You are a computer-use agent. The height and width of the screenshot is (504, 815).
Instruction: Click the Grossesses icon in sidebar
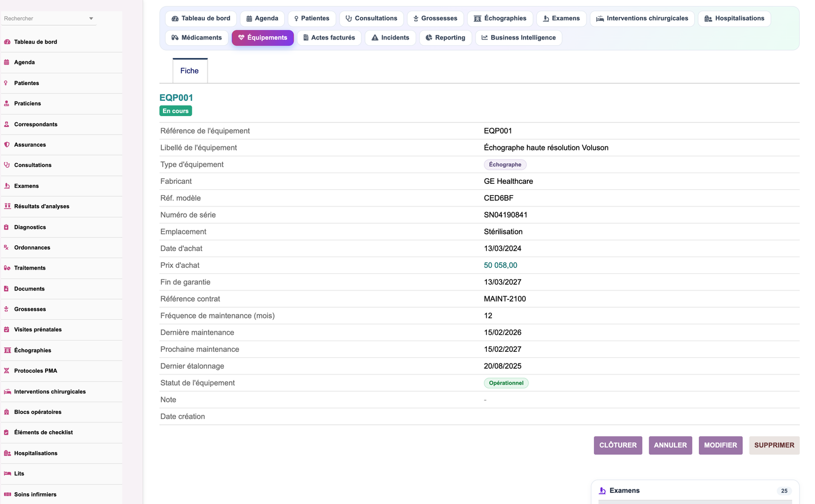click(7, 309)
